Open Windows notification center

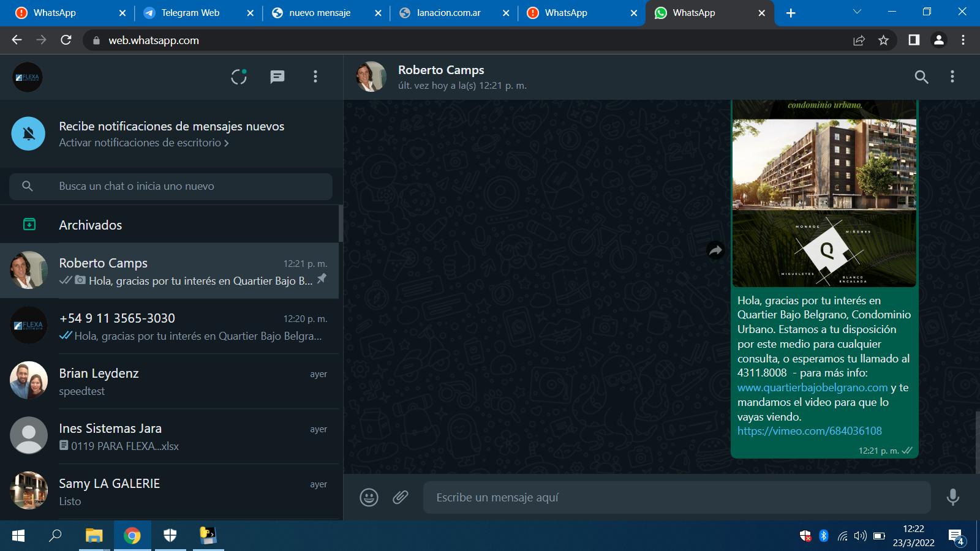[956, 537]
